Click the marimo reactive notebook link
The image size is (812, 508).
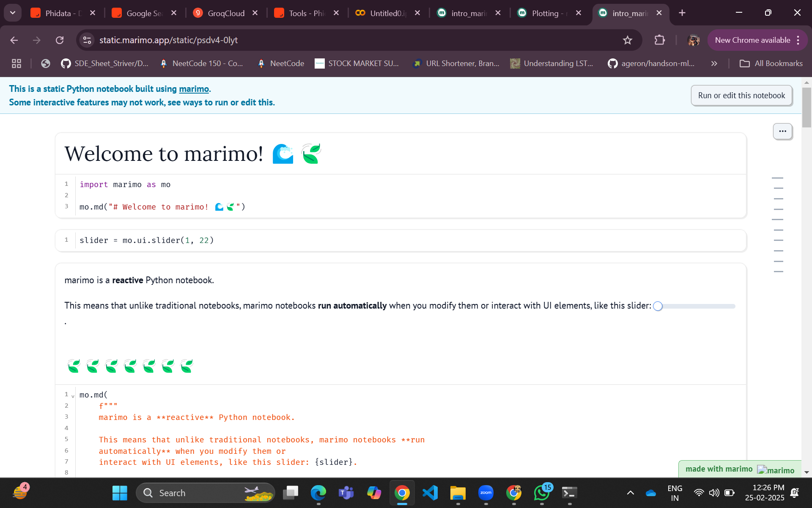click(x=194, y=88)
